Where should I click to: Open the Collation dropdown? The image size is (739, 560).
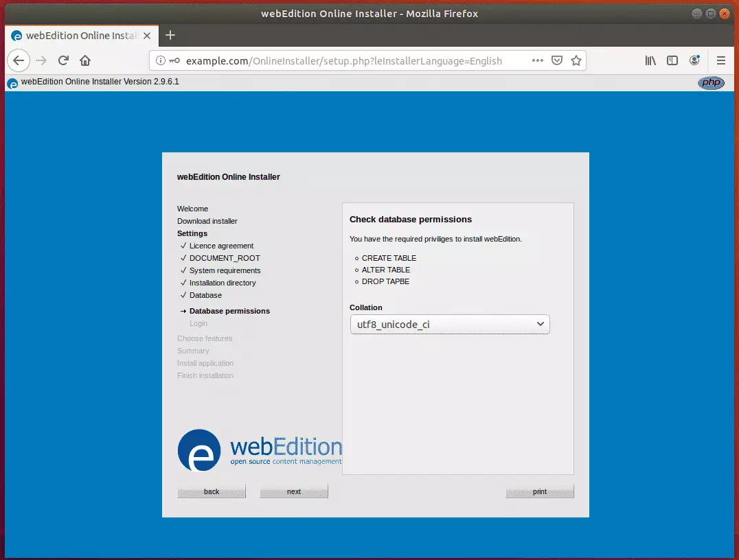(450, 324)
